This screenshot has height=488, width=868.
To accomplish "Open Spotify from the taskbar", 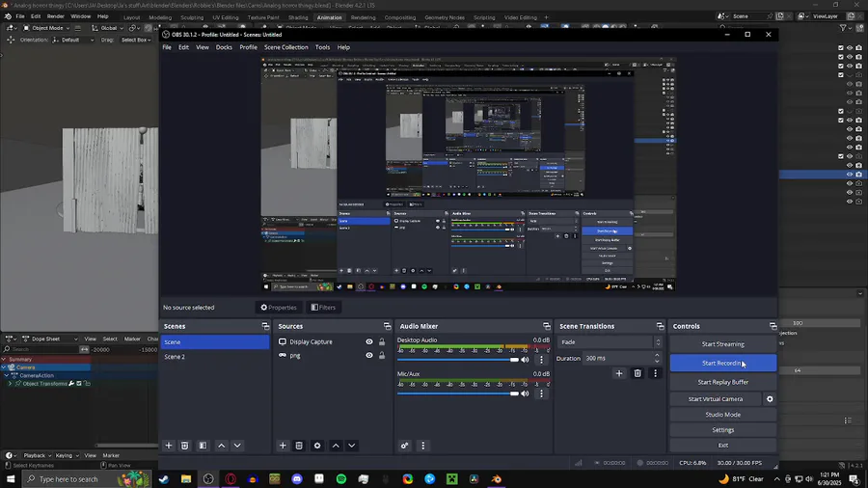I will click(x=341, y=479).
